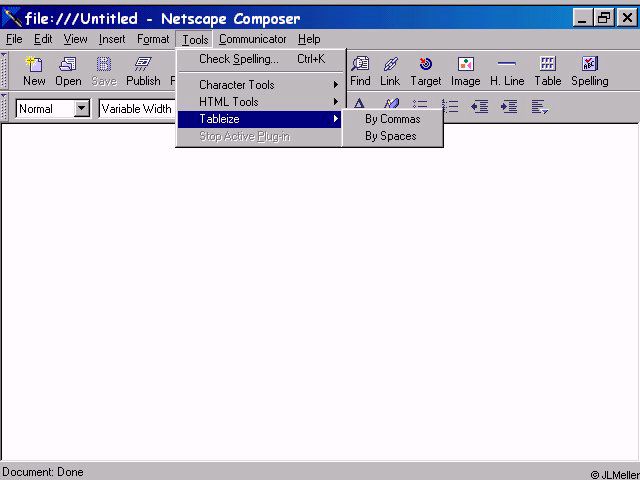Open a file with the Open icon
The image size is (640, 480).
point(68,71)
